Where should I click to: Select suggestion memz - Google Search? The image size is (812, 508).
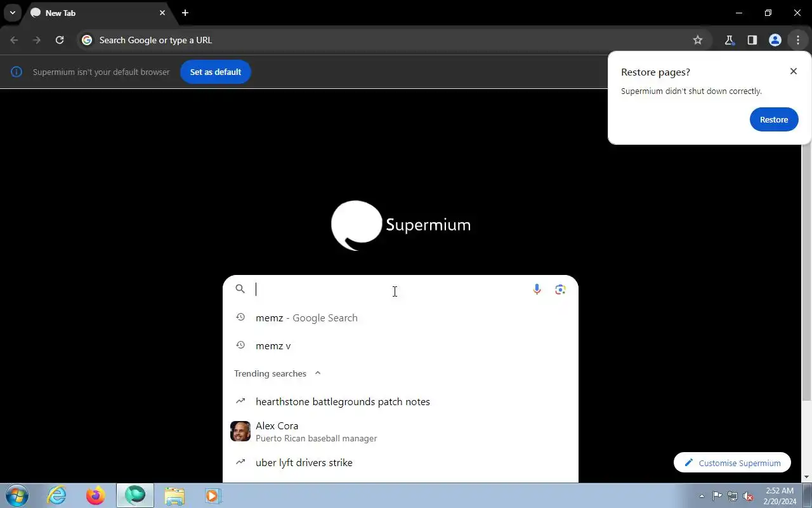[400, 317]
